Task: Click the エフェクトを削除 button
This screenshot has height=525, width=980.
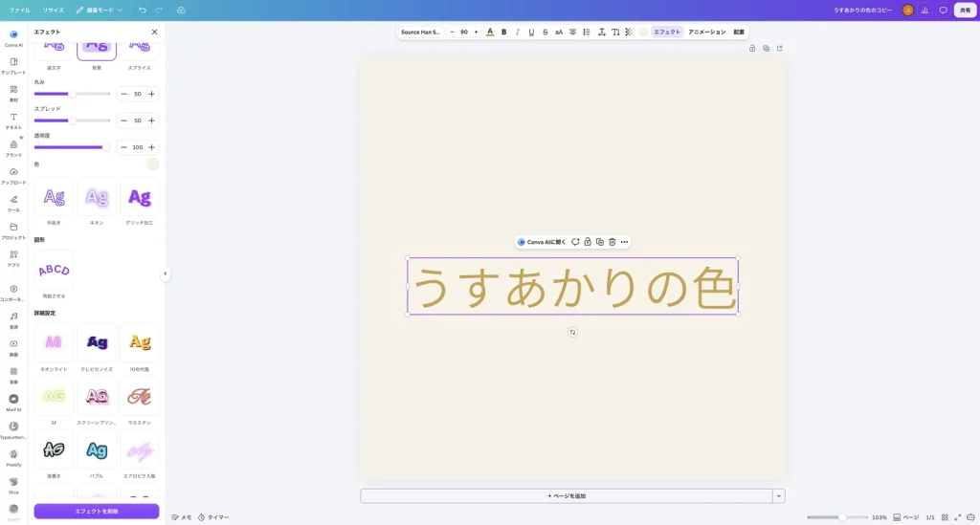Action: tap(97, 512)
